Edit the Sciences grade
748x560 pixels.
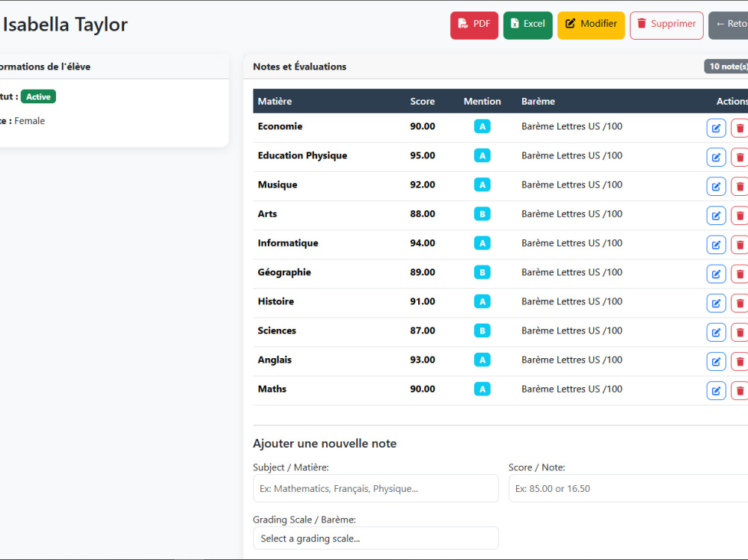(716, 332)
